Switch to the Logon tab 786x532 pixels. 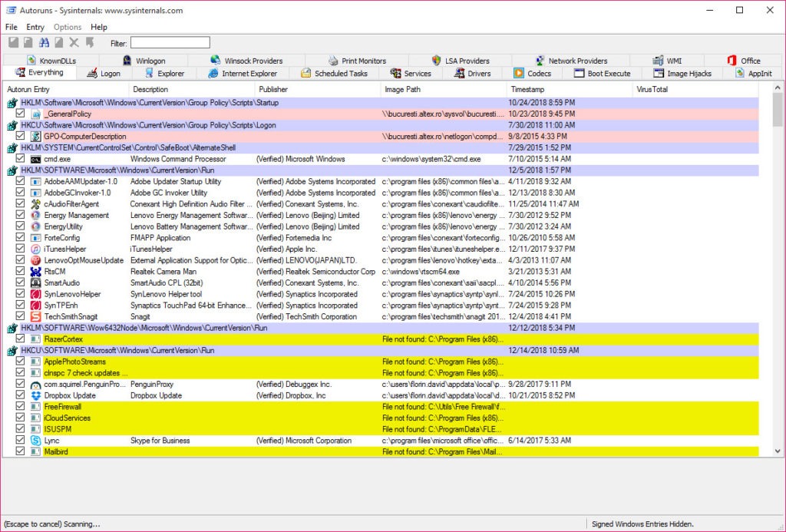tap(104, 73)
